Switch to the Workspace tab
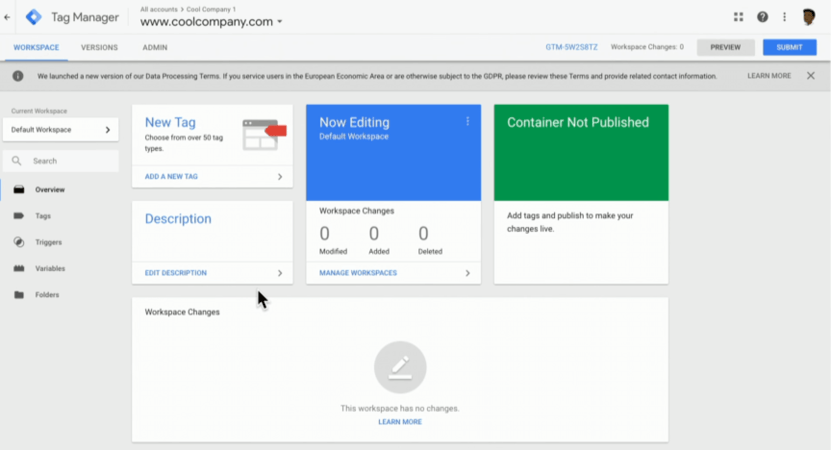 tap(36, 47)
